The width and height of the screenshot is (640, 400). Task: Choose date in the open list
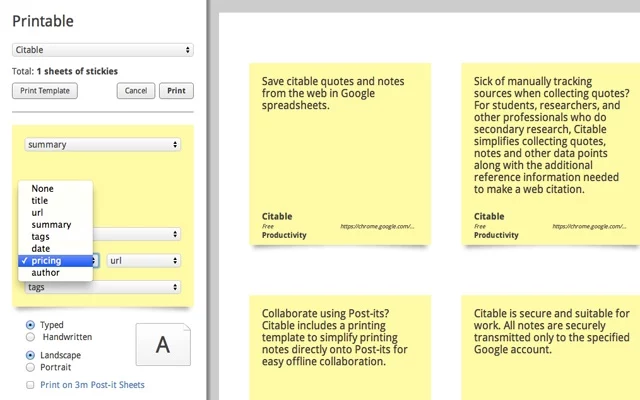pyautogui.click(x=56, y=249)
